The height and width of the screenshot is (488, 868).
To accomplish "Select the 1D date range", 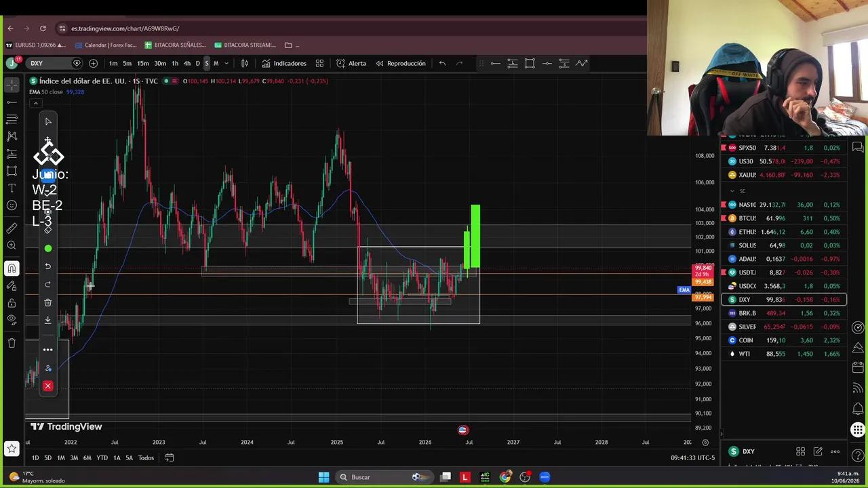I will click(x=35, y=457).
